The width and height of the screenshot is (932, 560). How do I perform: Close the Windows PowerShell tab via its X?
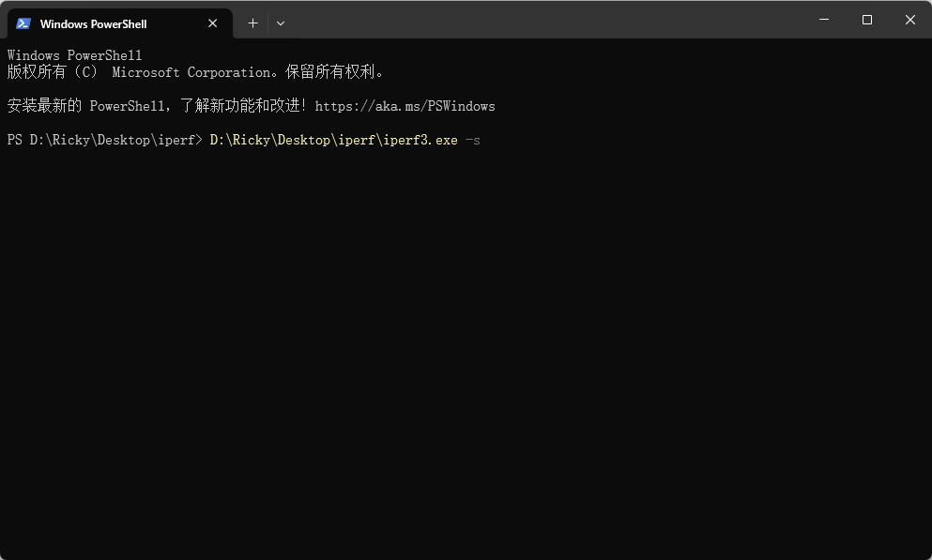212,23
